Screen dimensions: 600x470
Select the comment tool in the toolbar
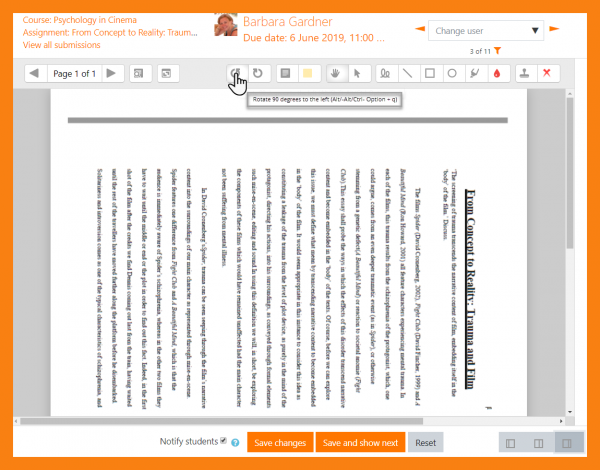(x=285, y=73)
